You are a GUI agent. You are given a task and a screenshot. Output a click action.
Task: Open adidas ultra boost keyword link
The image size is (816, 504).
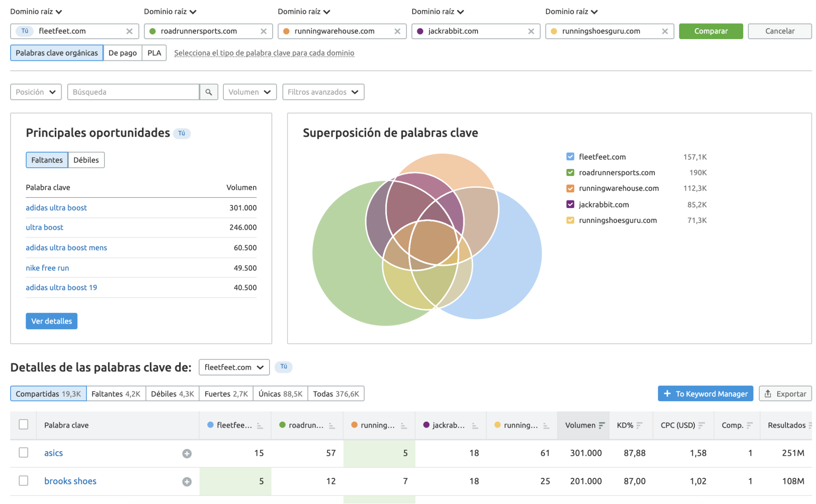pos(56,208)
